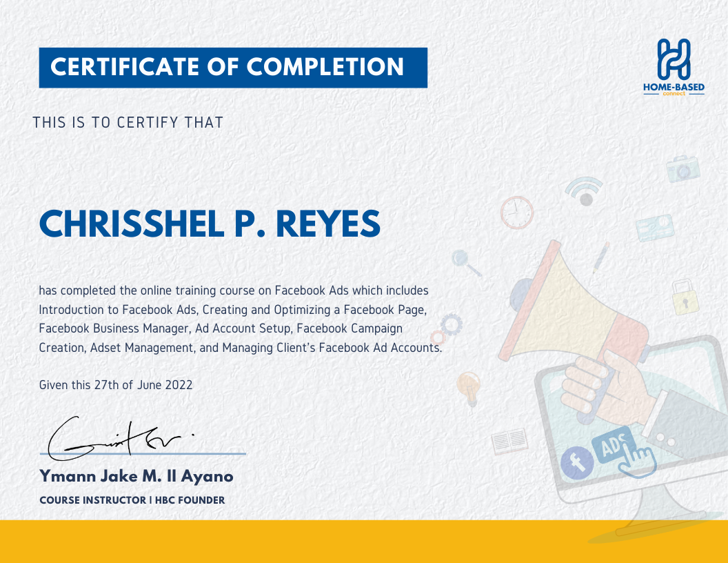Click the line starting 'Introduction to Facebook Ads'
Image resolution: width=728 pixels, height=563 pixels.
coord(232,310)
